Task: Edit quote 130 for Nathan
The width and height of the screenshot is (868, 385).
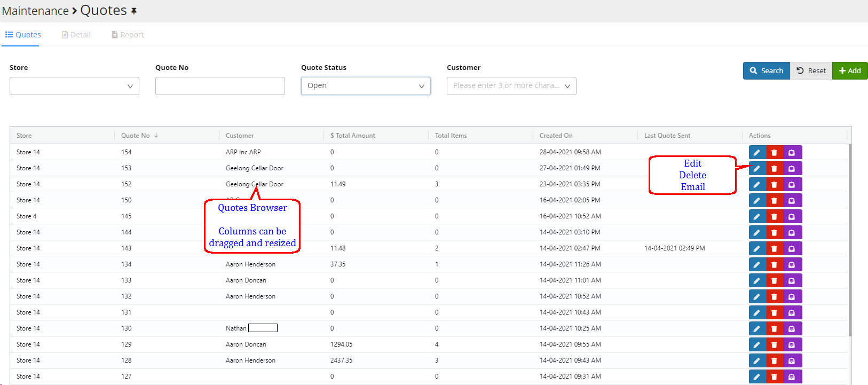Action: [x=757, y=329]
